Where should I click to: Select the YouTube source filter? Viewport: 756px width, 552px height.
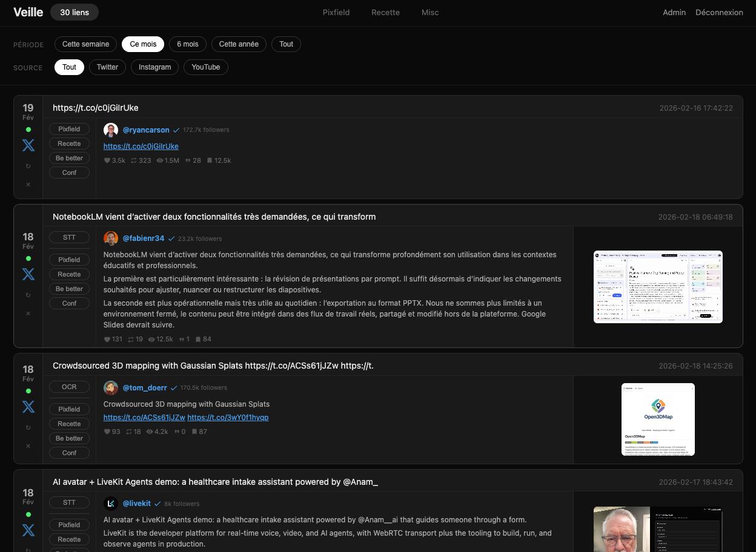[205, 67]
